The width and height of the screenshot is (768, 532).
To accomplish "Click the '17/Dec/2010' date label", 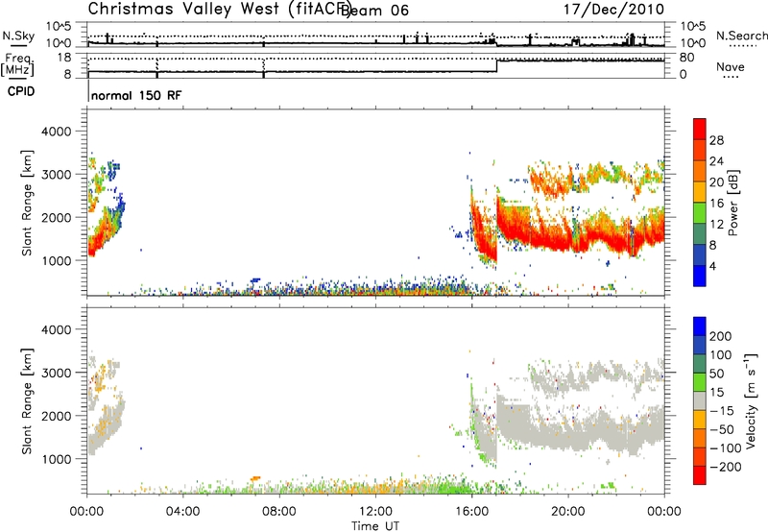I will (613, 10).
